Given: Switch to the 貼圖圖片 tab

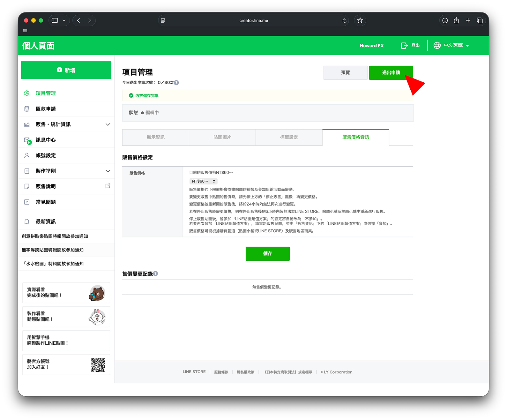Looking at the screenshot, I should (222, 137).
